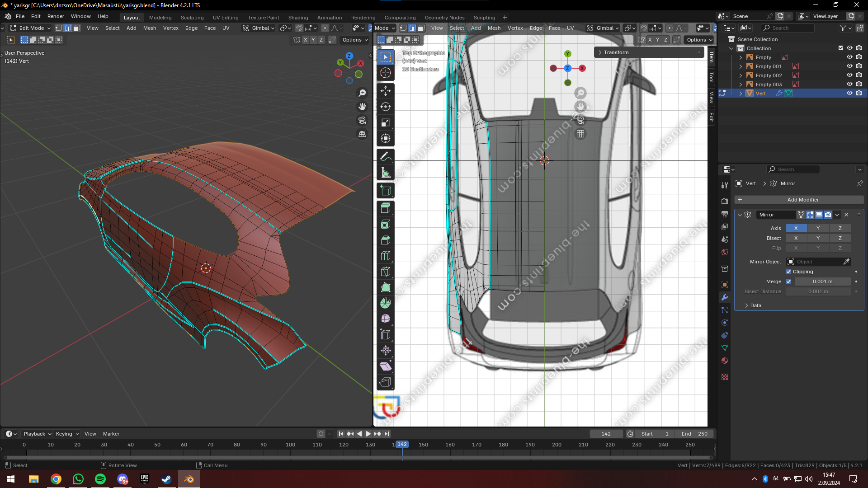Screen dimensions: 868x488
Task: Activate the Annotate pencil tool
Action: (x=385, y=157)
